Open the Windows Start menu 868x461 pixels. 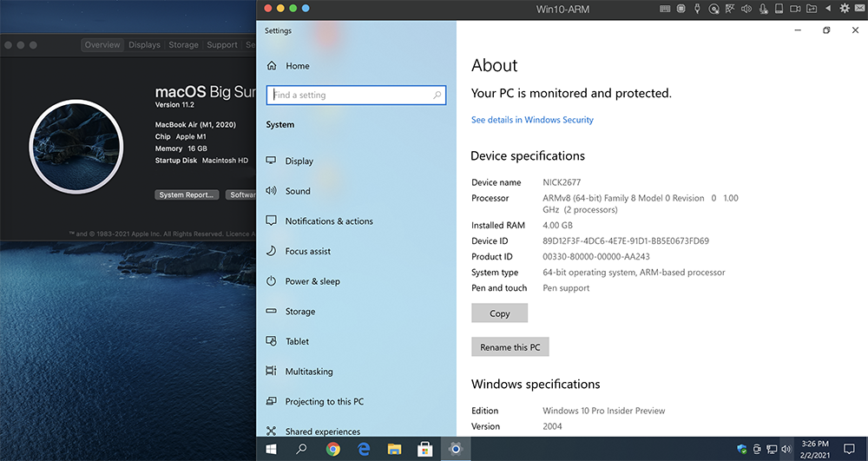tap(271, 449)
